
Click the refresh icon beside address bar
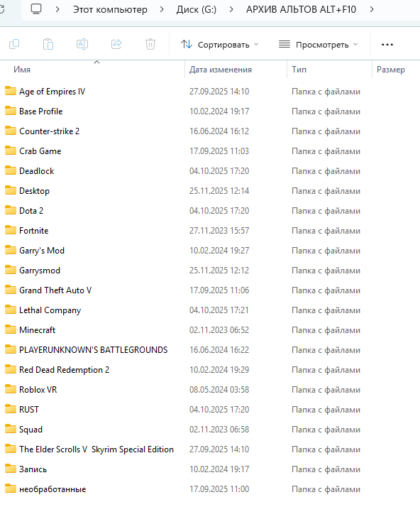coord(2,9)
